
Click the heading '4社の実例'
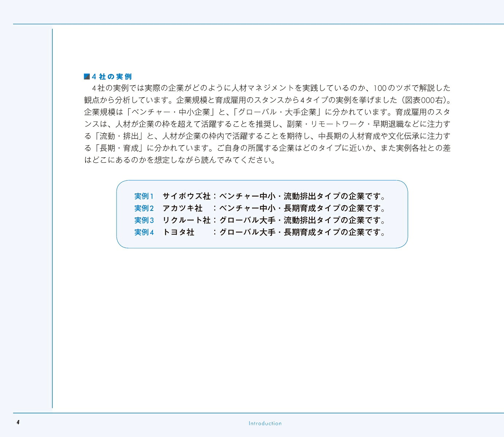(x=111, y=76)
